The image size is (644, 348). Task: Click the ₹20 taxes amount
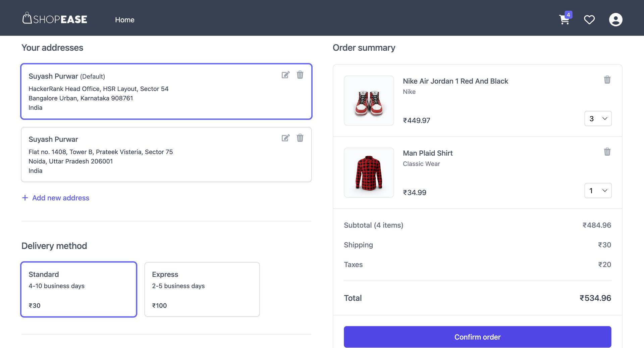coord(604,264)
